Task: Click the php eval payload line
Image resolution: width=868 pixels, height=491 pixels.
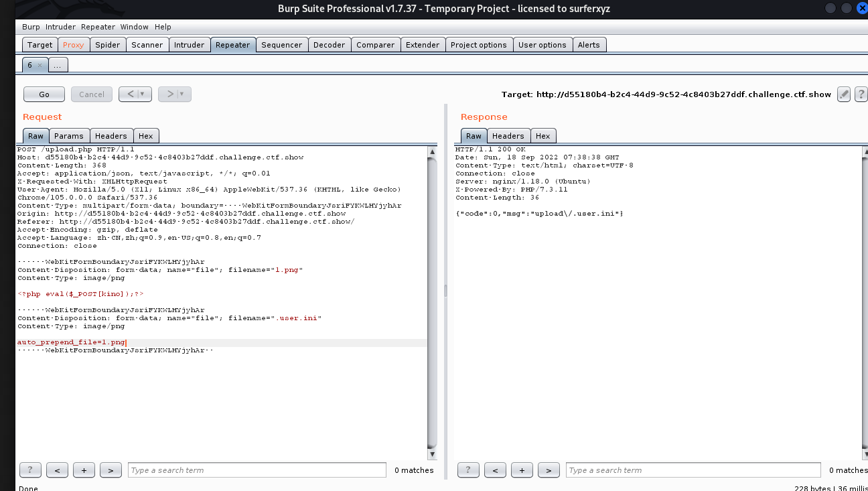Action: 80,294
